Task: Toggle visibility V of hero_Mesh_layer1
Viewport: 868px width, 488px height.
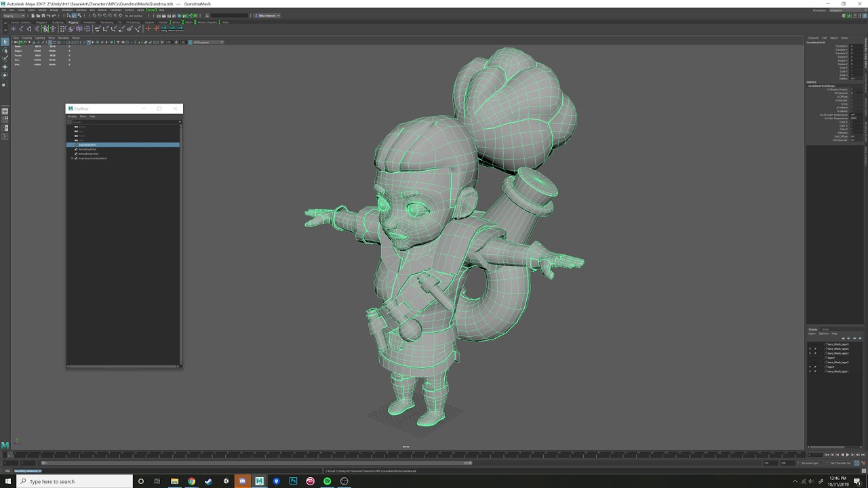Action: [x=810, y=371]
